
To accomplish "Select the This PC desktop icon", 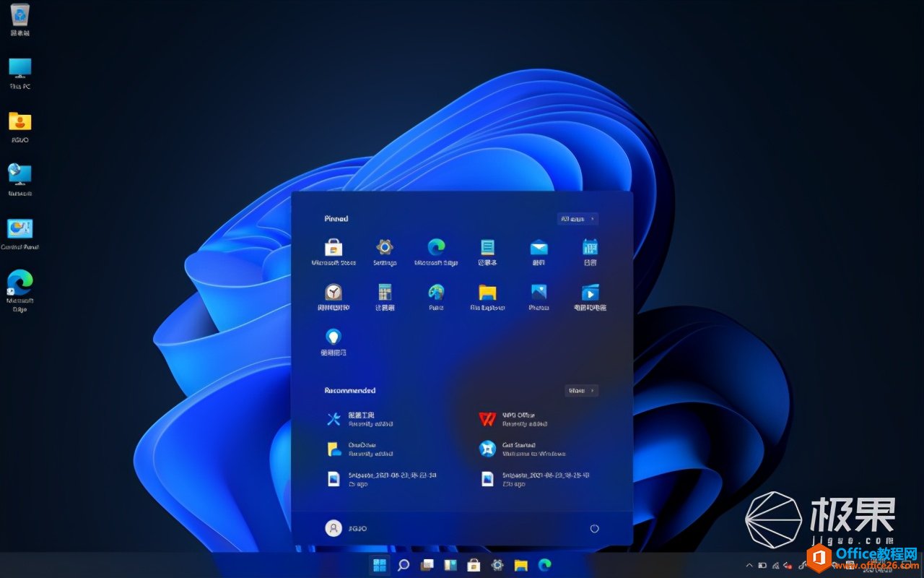I will click(x=20, y=74).
